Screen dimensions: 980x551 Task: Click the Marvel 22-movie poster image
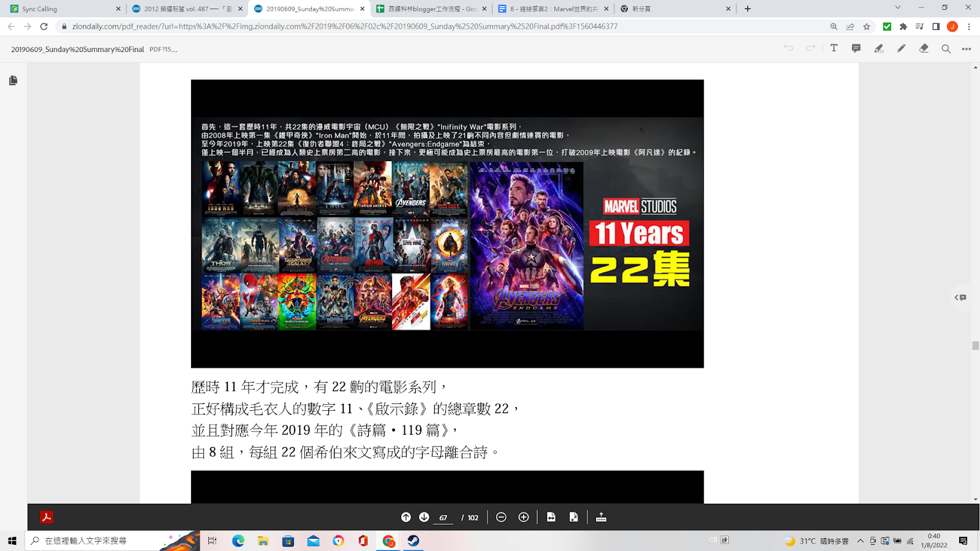[x=447, y=223]
